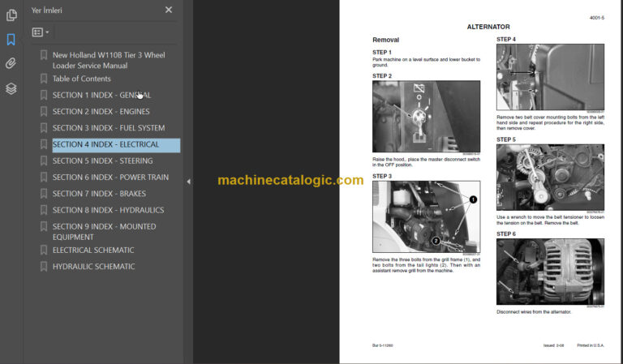Open the Layers panel icon
The height and width of the screenshot is (364, 623).
[x=11, y=88]
